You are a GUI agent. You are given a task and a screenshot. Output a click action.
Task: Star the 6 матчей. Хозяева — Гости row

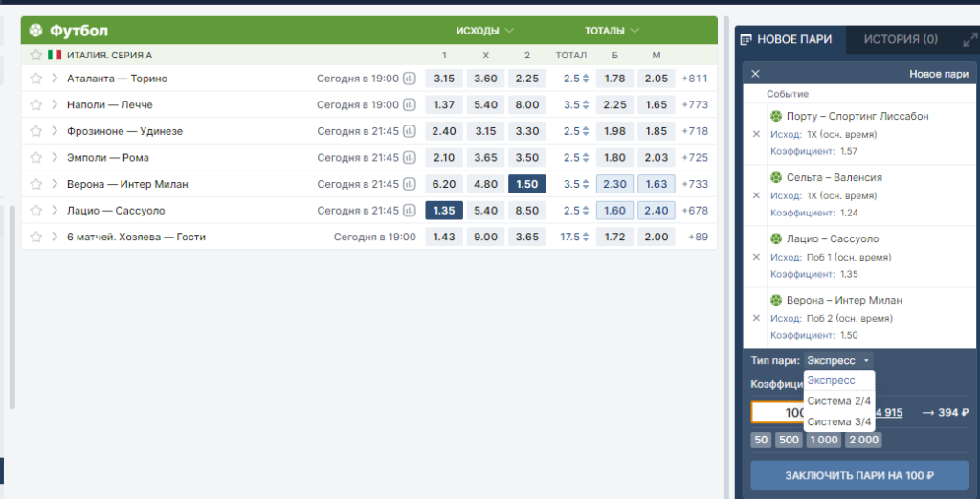click(x=36, y=237)
